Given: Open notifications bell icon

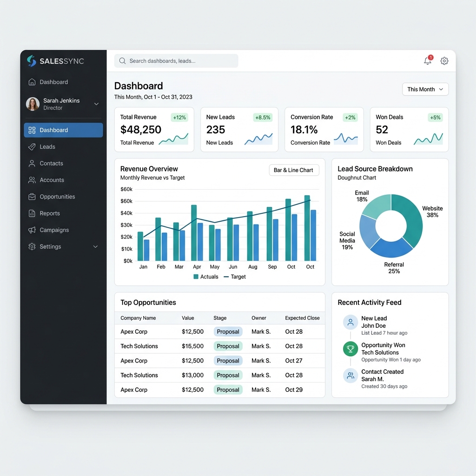Looking at the screenshot, I should 428,61.
